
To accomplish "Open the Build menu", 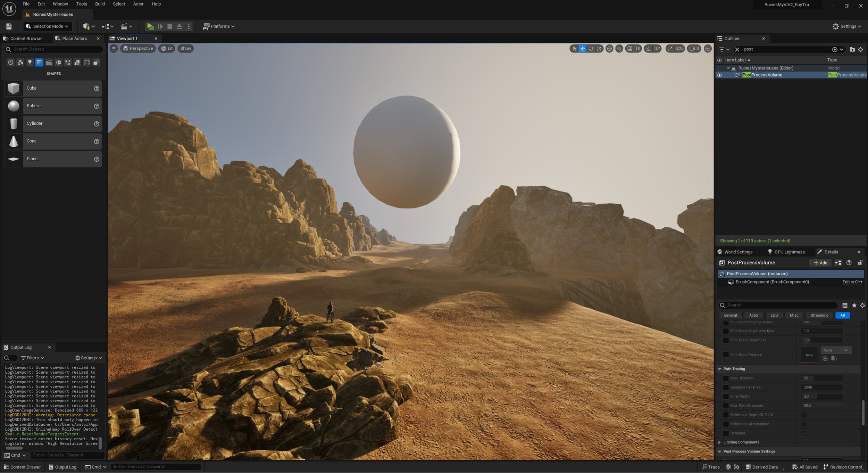I will click(x=100, y=4).
